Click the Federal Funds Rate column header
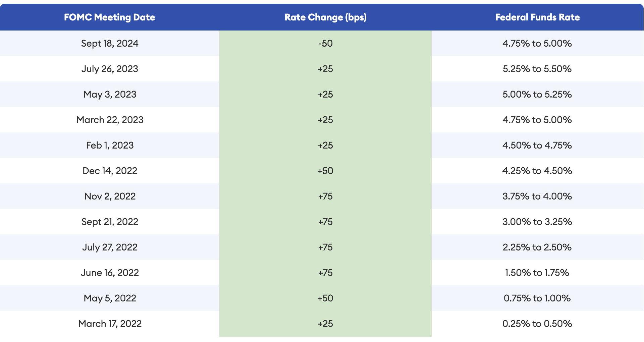 point(538,17)
